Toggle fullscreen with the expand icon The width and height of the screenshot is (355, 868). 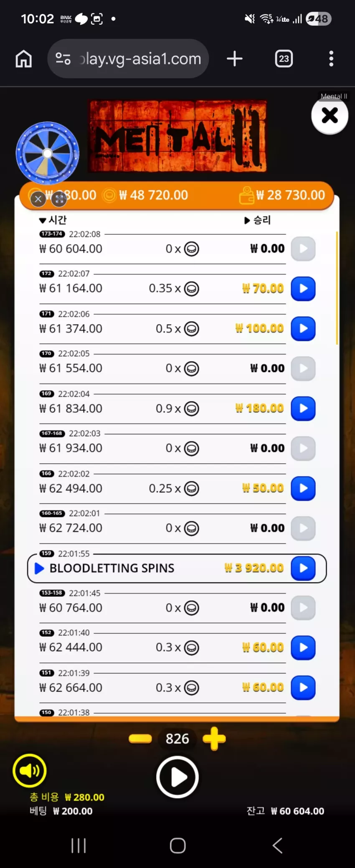[x=59, y=199]
